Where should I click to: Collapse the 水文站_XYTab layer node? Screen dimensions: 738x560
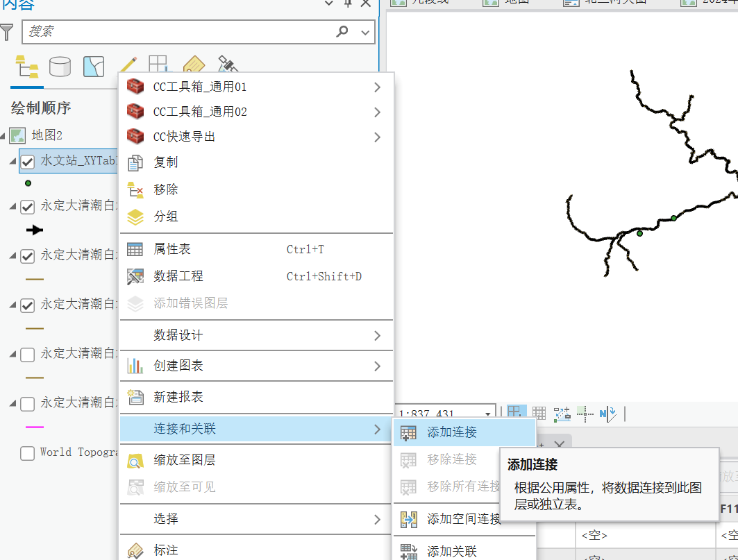pos(12,162)
